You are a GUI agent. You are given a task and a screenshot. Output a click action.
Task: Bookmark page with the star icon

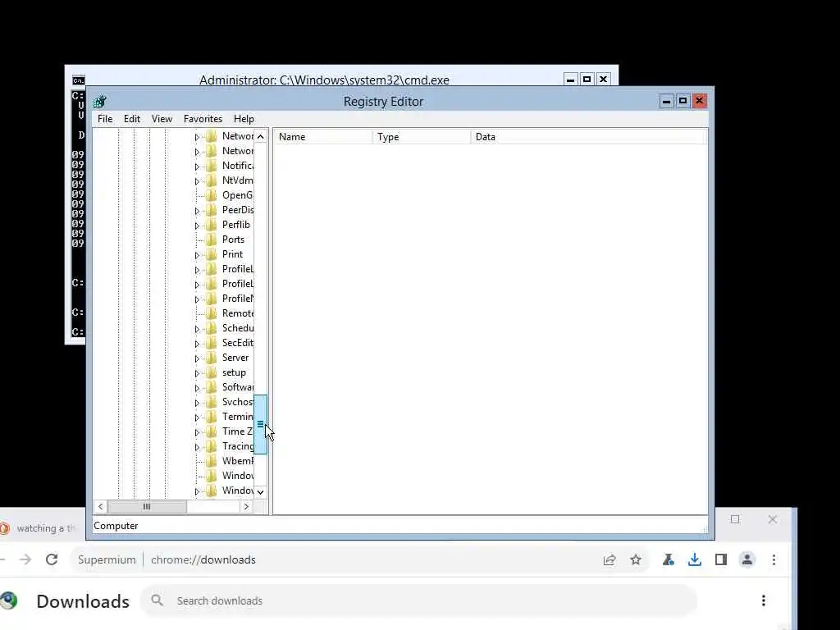coord(636,559)
